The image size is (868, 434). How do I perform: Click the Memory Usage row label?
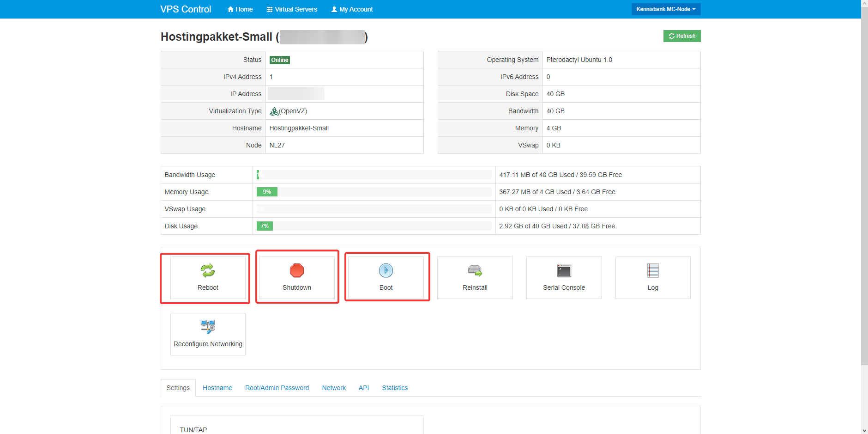[x=187, y=192]
